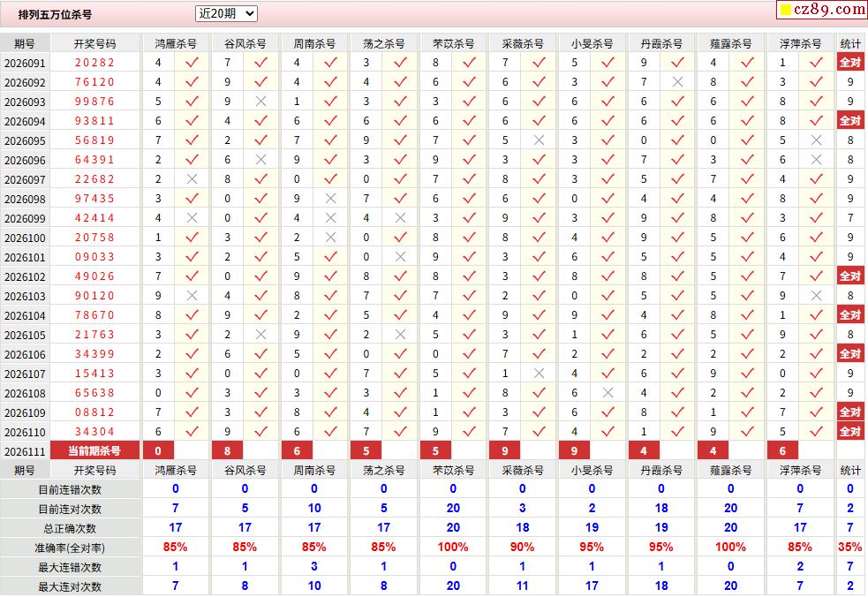Image resolution: width=868 pixels, height=597 pixels.
Task: Click 鸿雁 current kill number 0
Action: pyautogui.click(x=158, y=450)
